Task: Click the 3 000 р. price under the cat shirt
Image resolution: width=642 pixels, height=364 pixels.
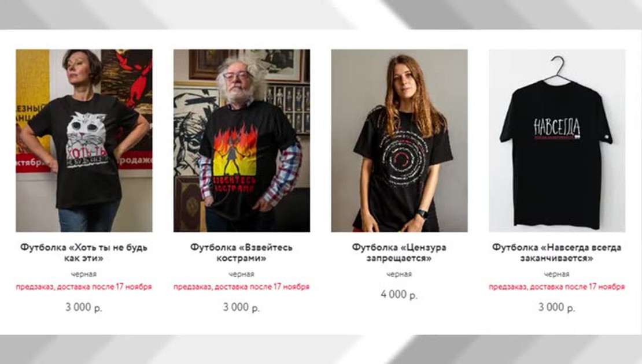Action: 84,307
